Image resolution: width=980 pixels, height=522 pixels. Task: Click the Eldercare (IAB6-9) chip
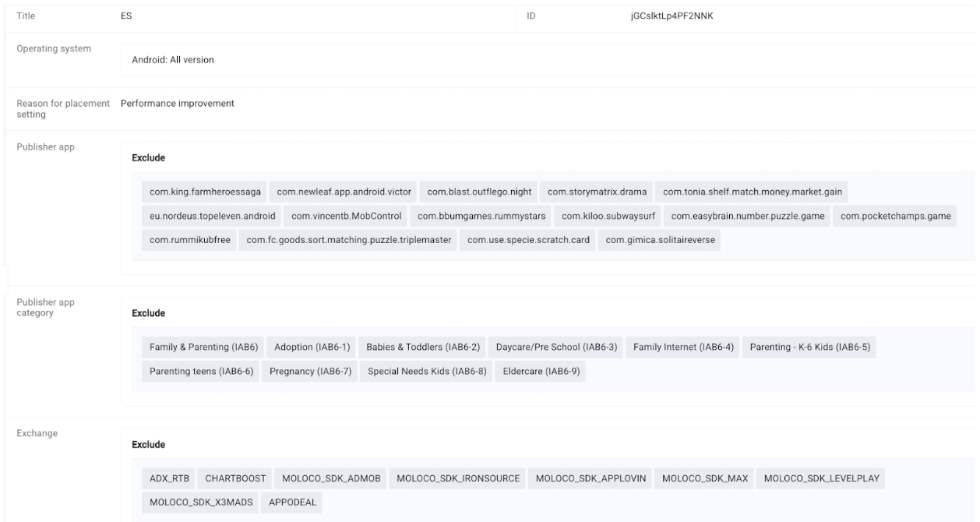(x=540, y=371)
